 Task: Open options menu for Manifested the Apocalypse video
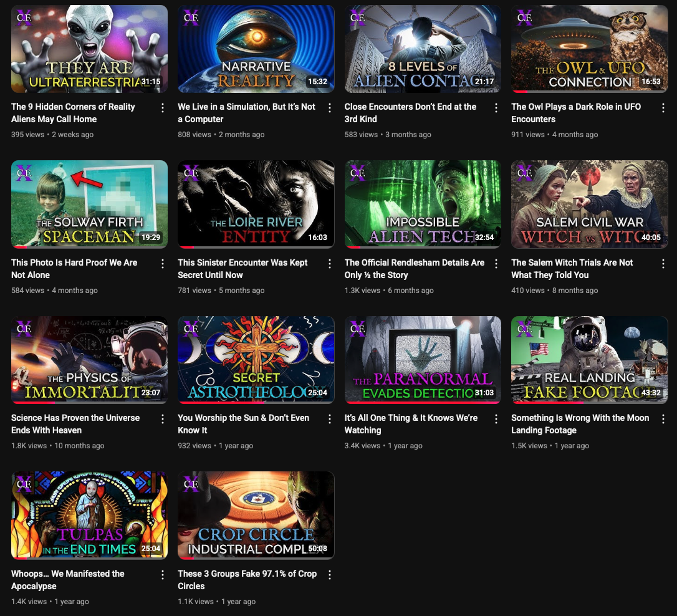pos(162,575)
